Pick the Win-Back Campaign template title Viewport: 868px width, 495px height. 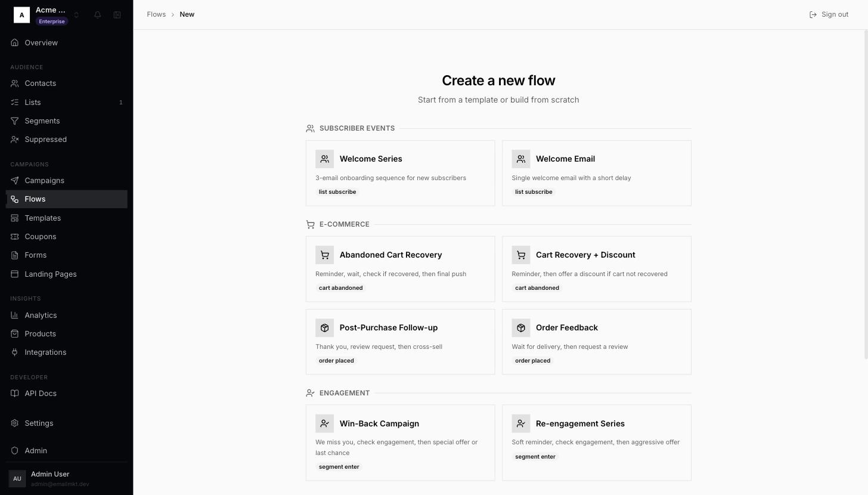[379, 423]
